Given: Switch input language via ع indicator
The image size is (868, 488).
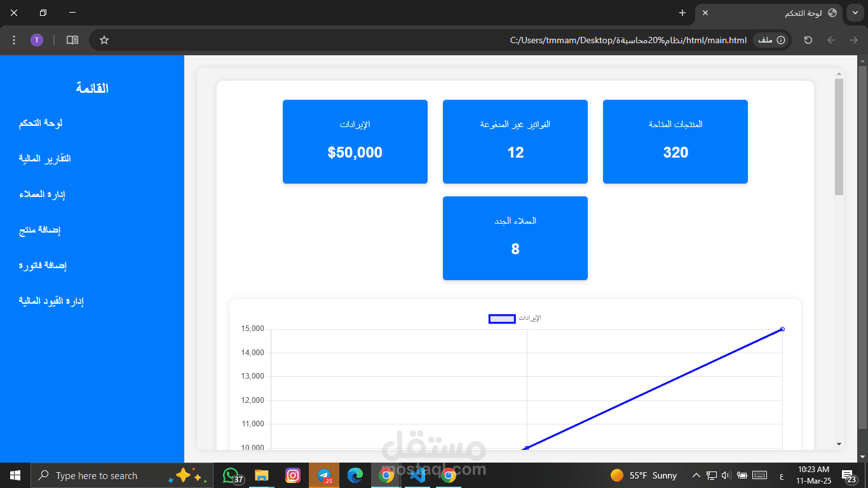Looking at the screenshot, I should (781, 476).
